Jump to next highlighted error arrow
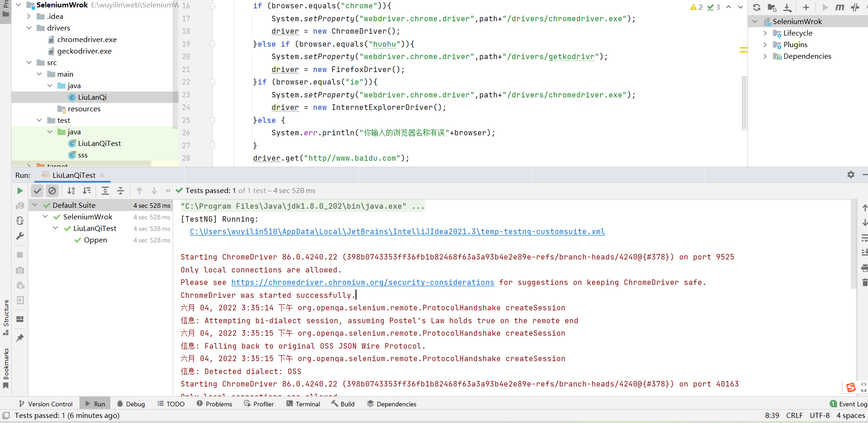This screenshot has height=423, width=868. click(x=741, y=7)
